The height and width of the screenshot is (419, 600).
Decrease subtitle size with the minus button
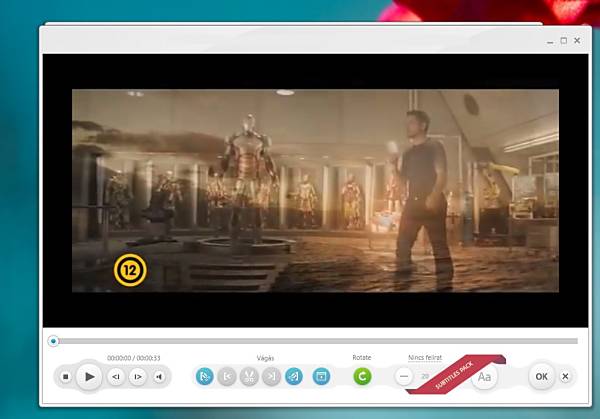404,376
